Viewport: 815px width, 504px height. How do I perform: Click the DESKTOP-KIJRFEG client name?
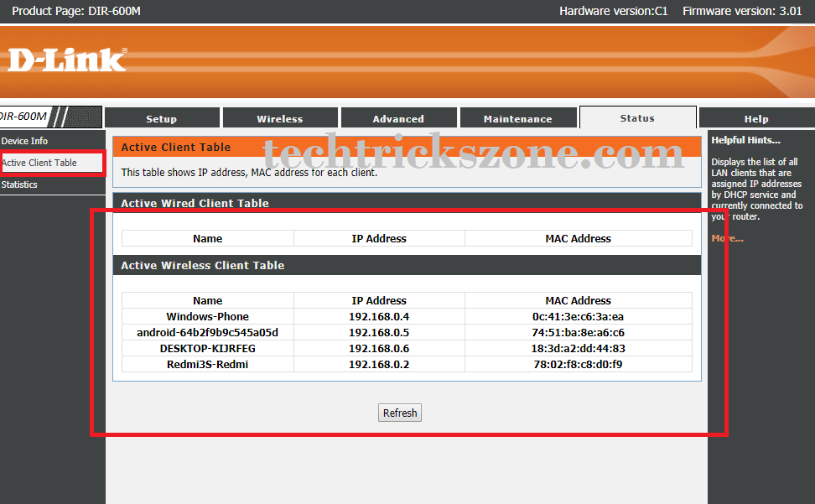pos(207,349)
